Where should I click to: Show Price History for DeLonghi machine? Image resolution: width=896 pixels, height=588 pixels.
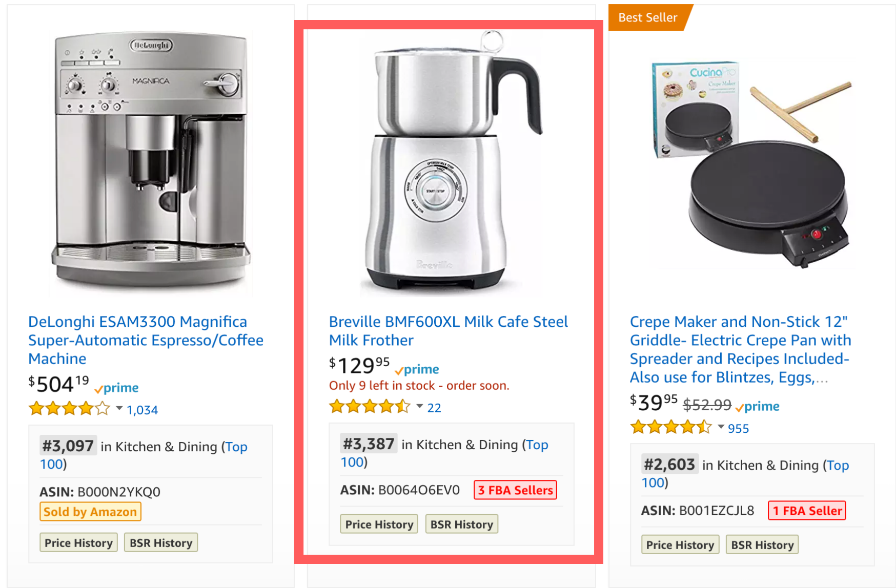[x=78, y=543]
